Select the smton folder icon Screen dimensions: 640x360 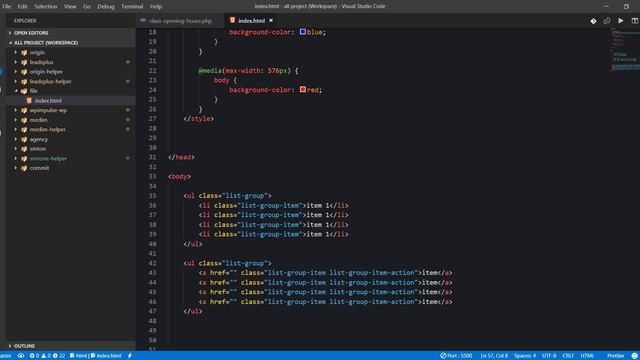point(24,149)
